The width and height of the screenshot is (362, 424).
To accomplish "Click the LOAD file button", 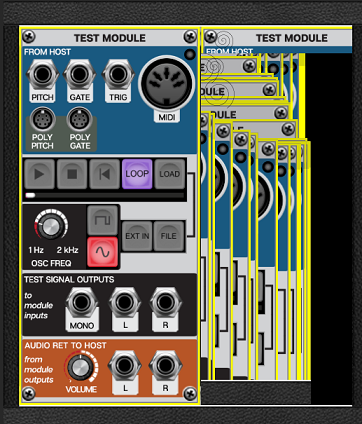I will pos(170,174).
